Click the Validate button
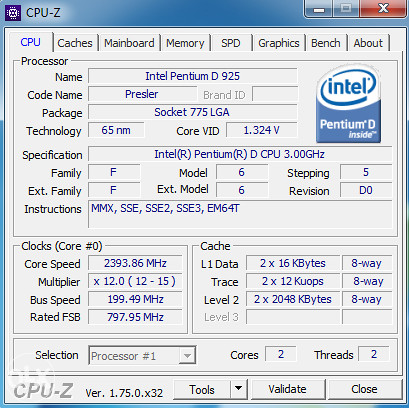 [x=287, y=389]
